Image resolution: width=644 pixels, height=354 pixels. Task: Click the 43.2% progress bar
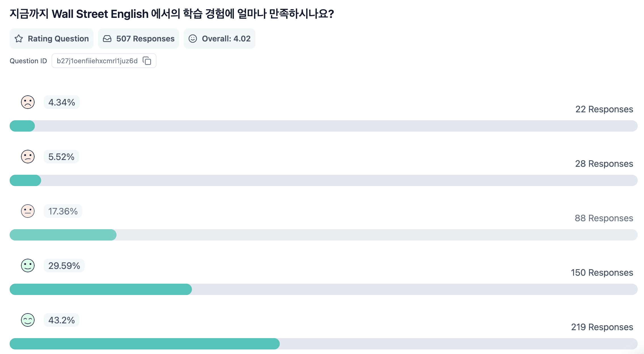324,344
